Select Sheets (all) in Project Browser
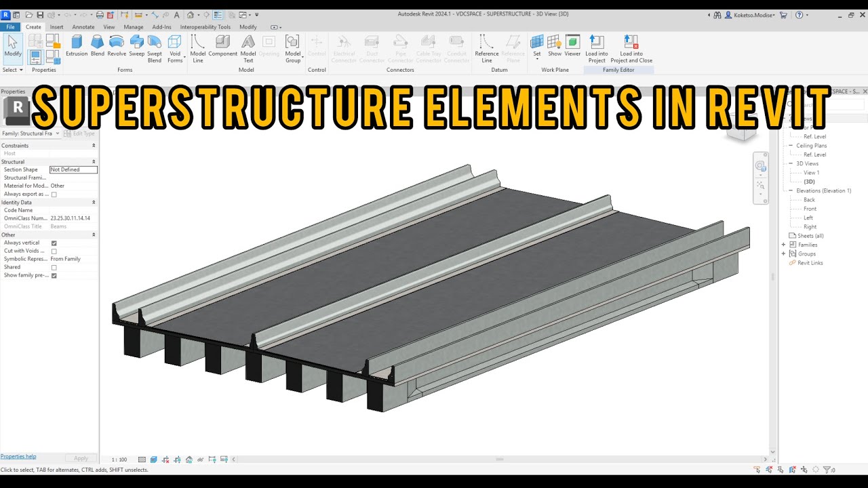This screenshot has width=868, height=488. 810,236
